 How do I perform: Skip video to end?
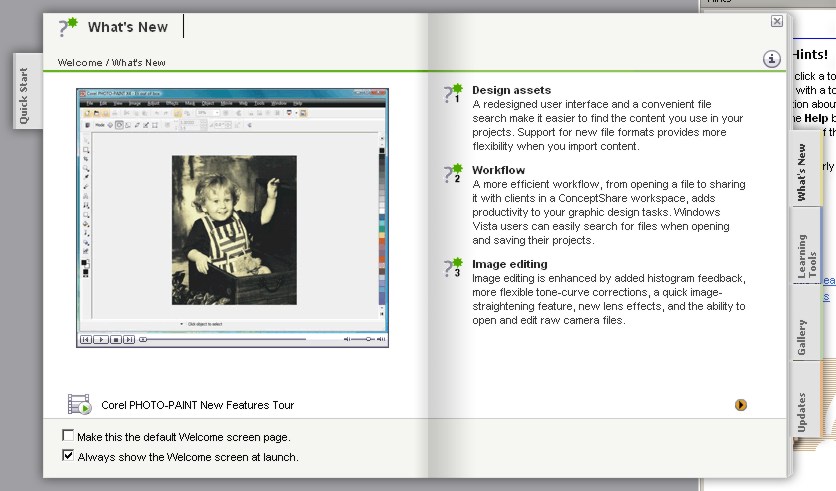129,339
